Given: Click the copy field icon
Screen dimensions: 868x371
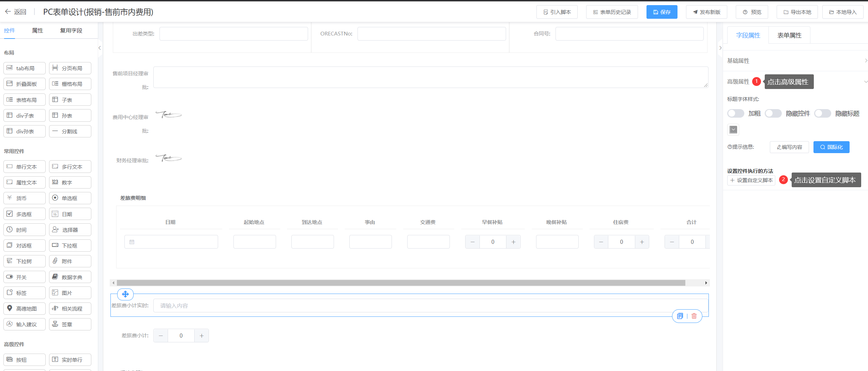Looking at the screenshot, I should coord(680,316).
